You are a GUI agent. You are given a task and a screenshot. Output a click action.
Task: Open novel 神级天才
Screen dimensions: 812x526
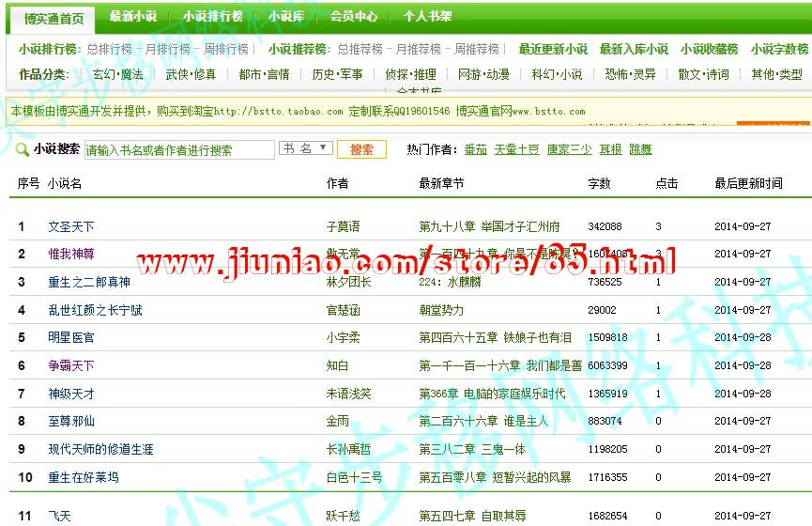click(x=71, y=394)
